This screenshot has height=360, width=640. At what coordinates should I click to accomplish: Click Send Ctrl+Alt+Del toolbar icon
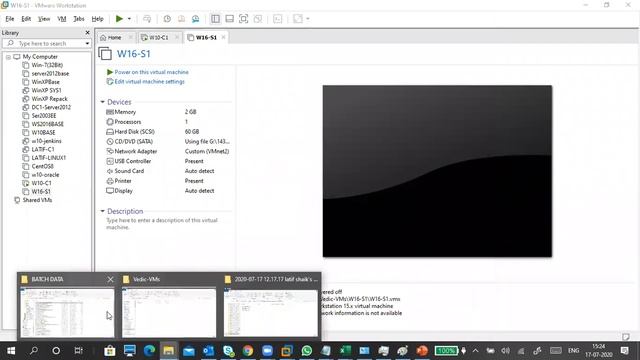click(x=147, y=19)
